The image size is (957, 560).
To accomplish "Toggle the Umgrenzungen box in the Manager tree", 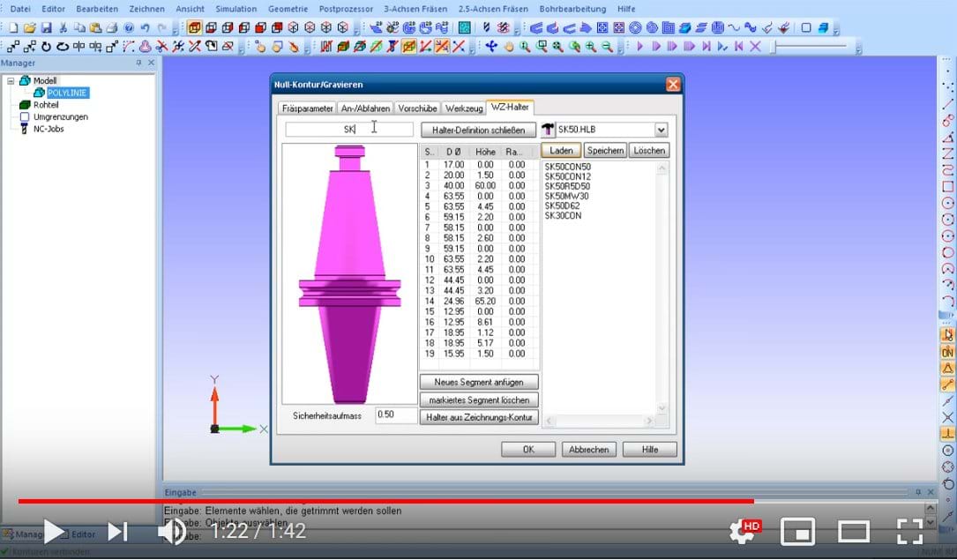I will [25, 116].
